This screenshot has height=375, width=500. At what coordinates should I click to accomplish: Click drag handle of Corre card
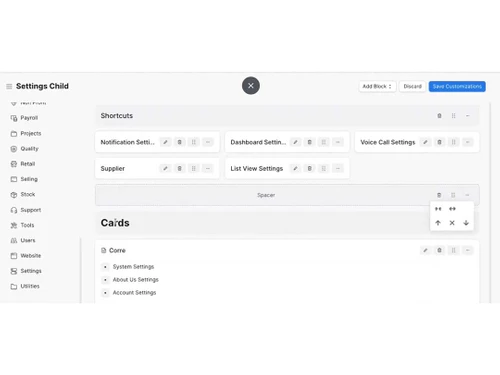tap(453, 250)
